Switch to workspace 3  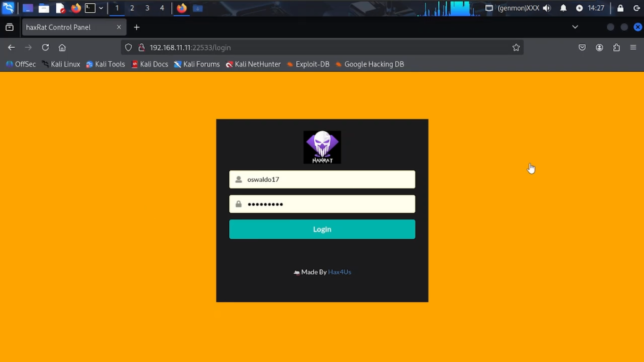click(147, 8)
